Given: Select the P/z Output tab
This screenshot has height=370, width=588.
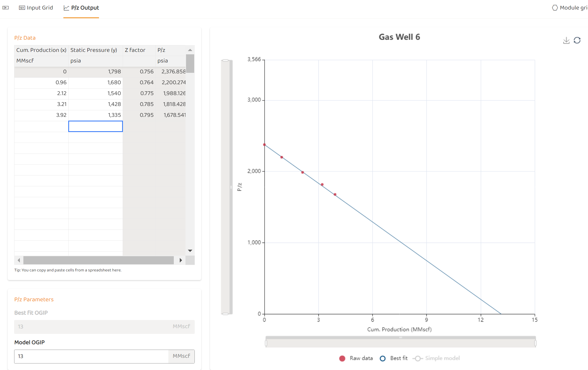Looking at the screenshot, I should (85, 8).
